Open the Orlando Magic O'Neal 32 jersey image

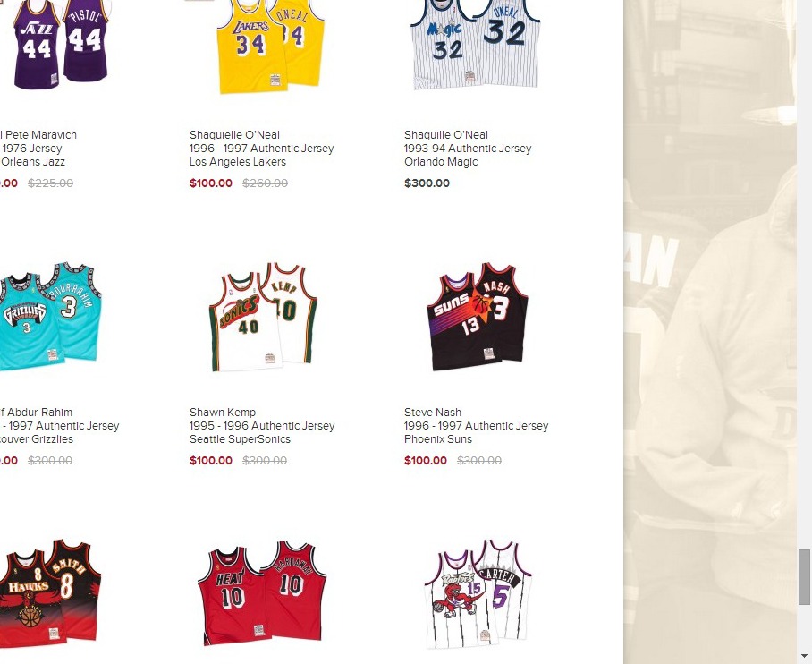click(475, 45)
